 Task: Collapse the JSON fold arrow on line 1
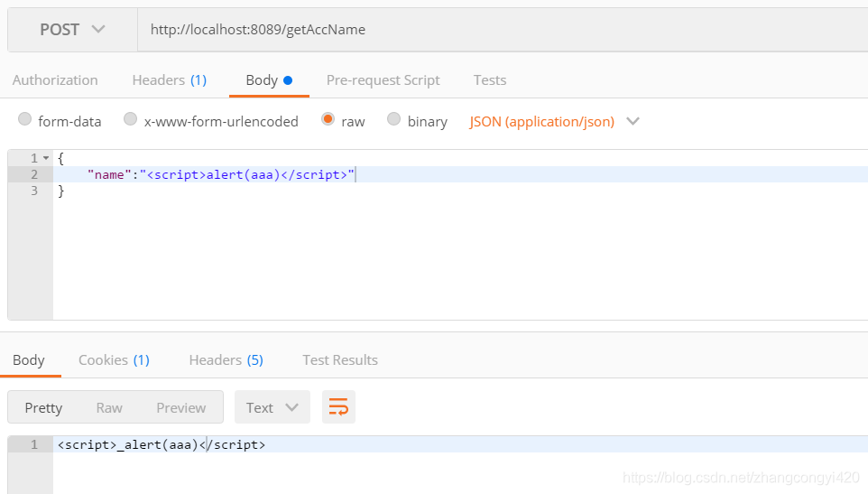point(46,158)
